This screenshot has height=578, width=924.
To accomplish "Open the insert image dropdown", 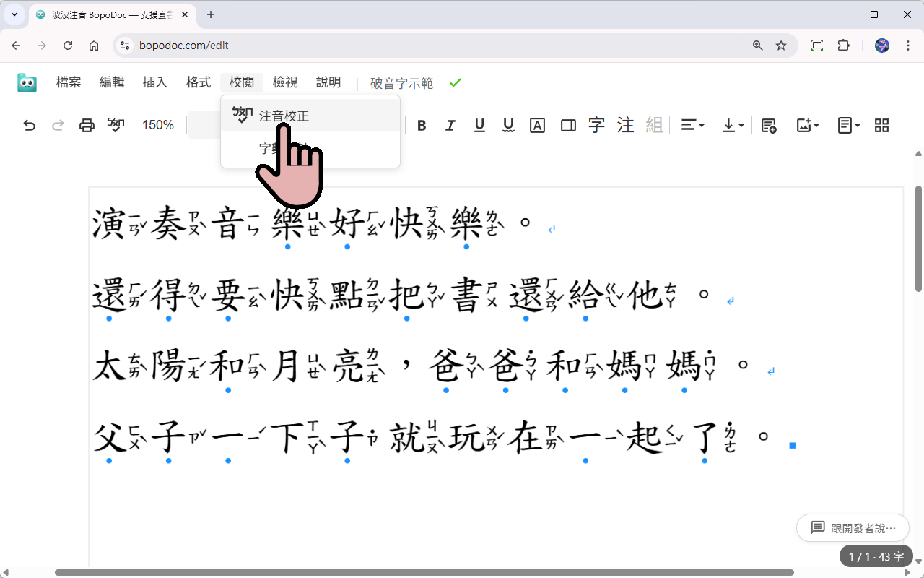I will (x=808, y=125).
